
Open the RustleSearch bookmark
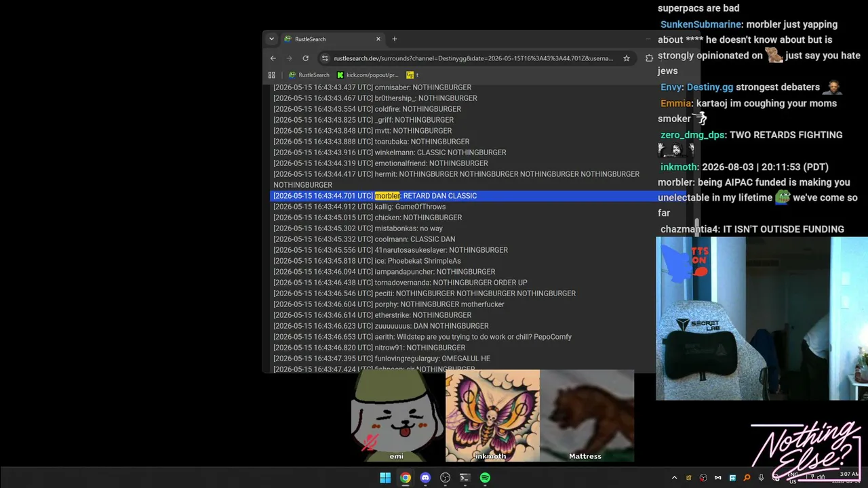309,75
